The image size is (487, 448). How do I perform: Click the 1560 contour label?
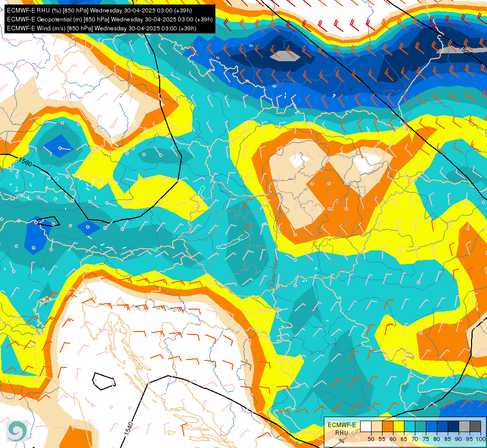[x=25, y=162]
